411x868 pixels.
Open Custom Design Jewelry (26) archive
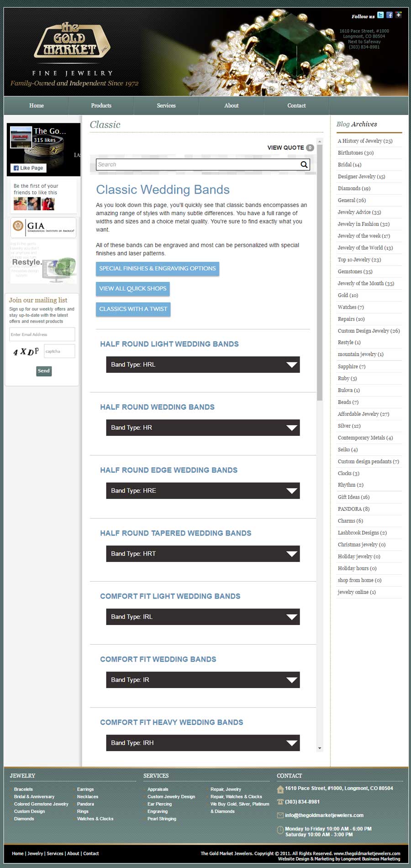coord(369,331)
